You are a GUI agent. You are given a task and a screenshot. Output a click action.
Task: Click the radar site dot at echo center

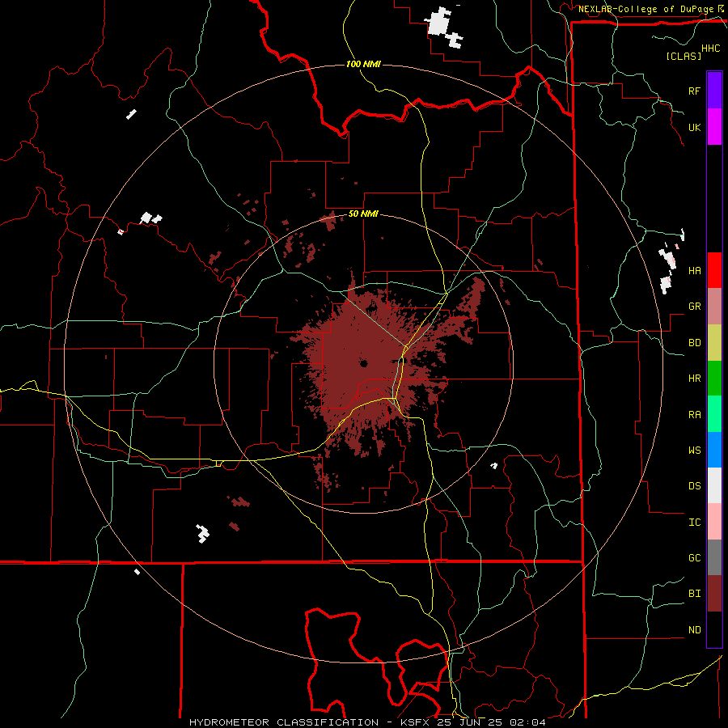pyautogui.click(x=363, y=363)
